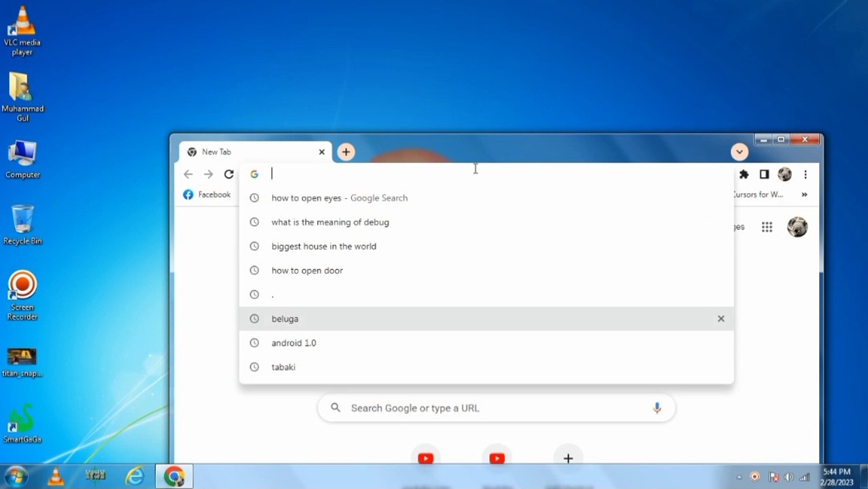Image resolution: width=868 pixels, height=489 pixels.
Task: Choose 'biggest house in the world' suggestion
Action: [486, 246]
